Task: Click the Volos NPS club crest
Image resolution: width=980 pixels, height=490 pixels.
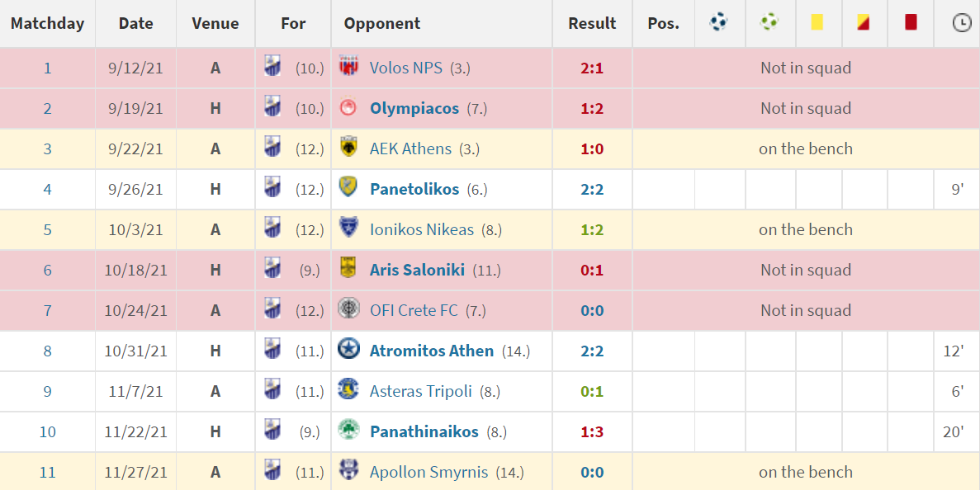Action: coord(348,66)
